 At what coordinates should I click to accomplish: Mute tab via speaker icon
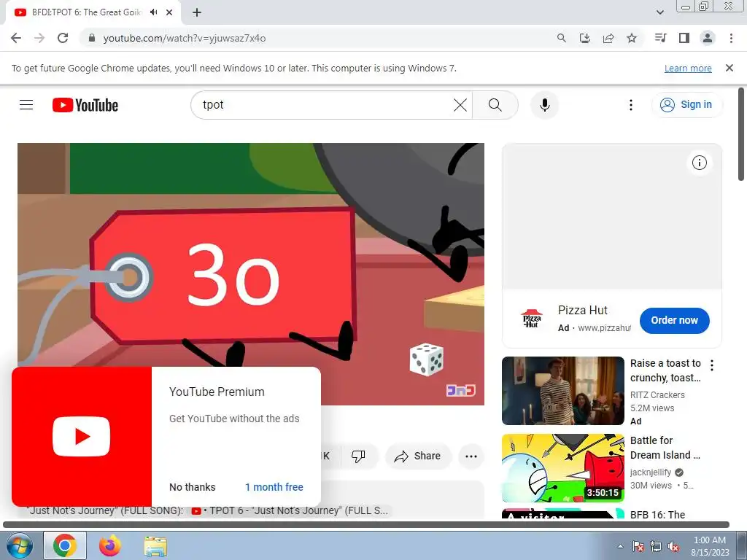point(154,12)
